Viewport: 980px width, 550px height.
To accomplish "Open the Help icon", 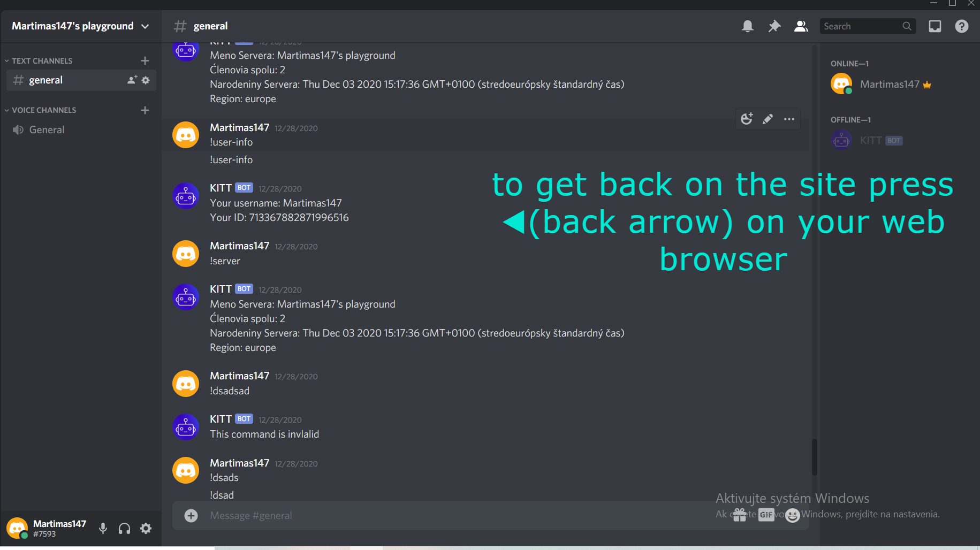I will (x=962, y=26).
